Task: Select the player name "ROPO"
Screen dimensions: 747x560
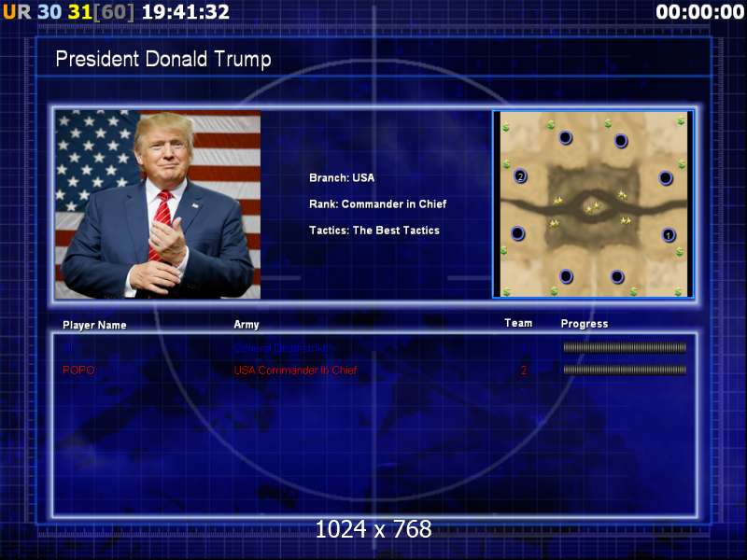Action: point(78,370)
